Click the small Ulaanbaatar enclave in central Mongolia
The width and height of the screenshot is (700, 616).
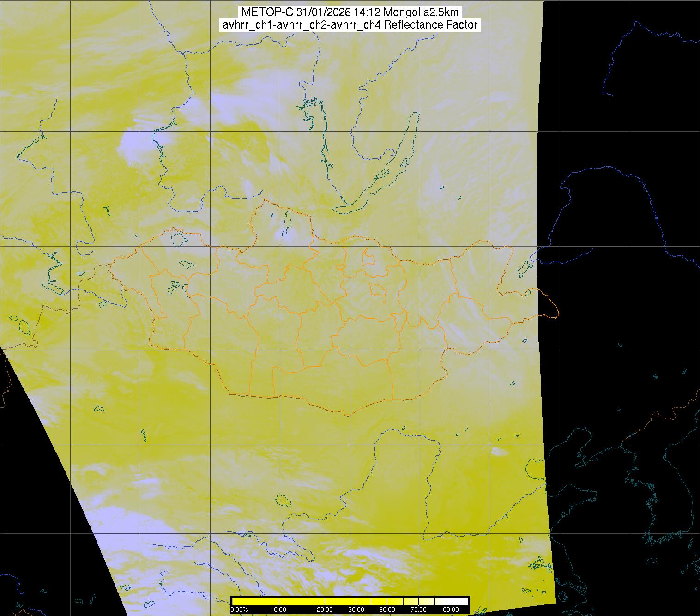coord(378,290)
